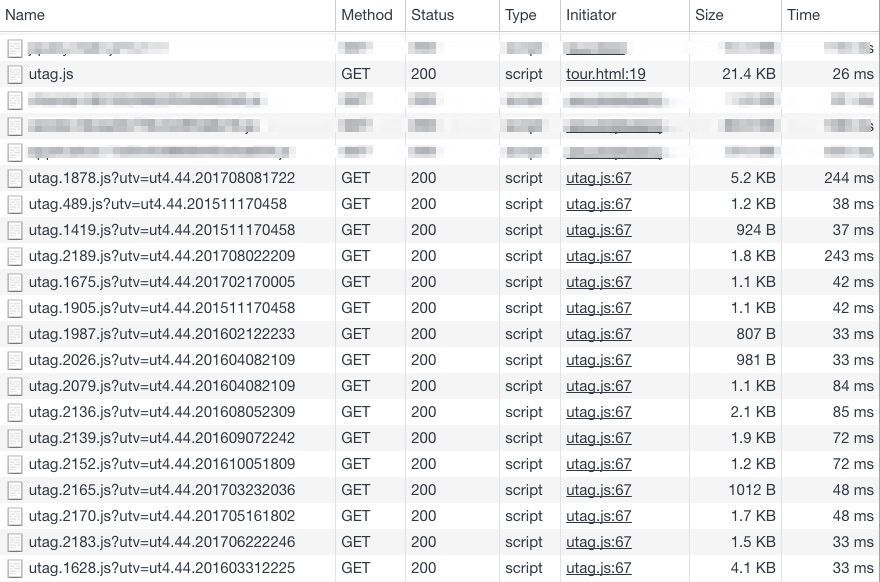Click the file icon next to utag.1628.js
Screen dimensions: 880x582
(x=14, y=568)
